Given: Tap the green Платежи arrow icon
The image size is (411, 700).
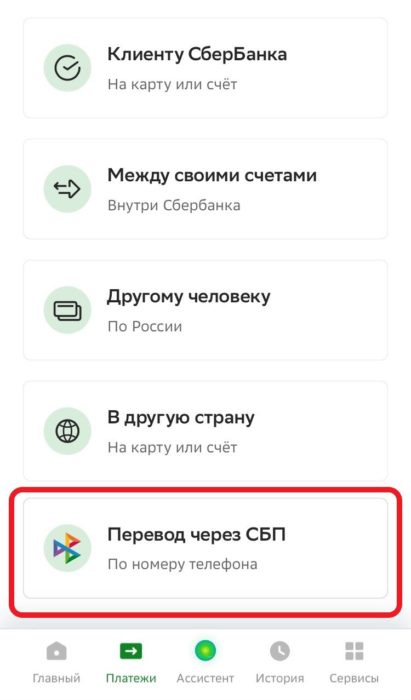Looking at the screenshot, I should (131, 651).
